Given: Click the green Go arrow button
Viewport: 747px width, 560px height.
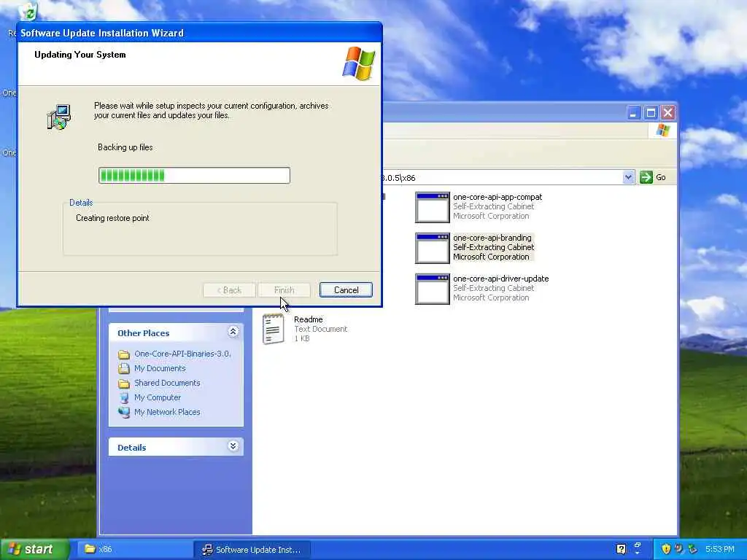Looking at the screenshot, I should tap(646, 177).
